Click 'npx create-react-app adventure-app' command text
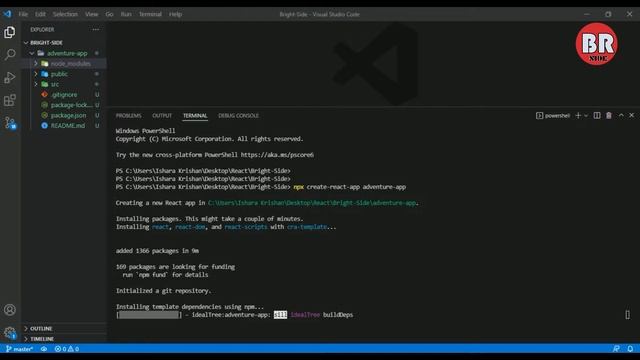The image size is (640, 360). tap(349, 187)
